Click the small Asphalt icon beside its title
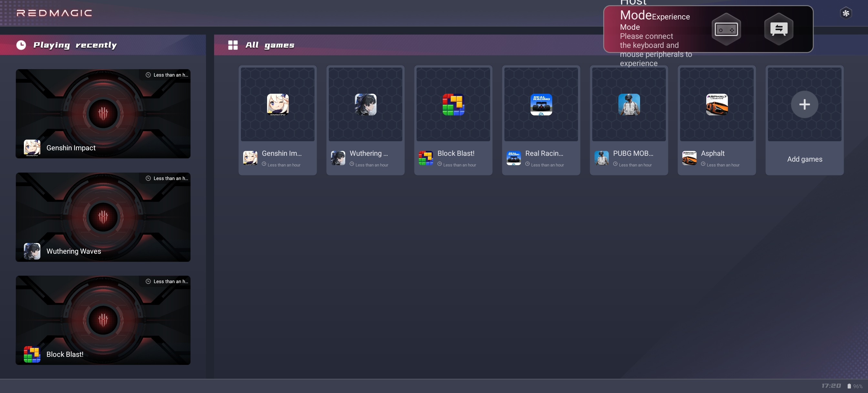Image resolution: width=868 pixels, height=393 pixels. pos(689,158)
